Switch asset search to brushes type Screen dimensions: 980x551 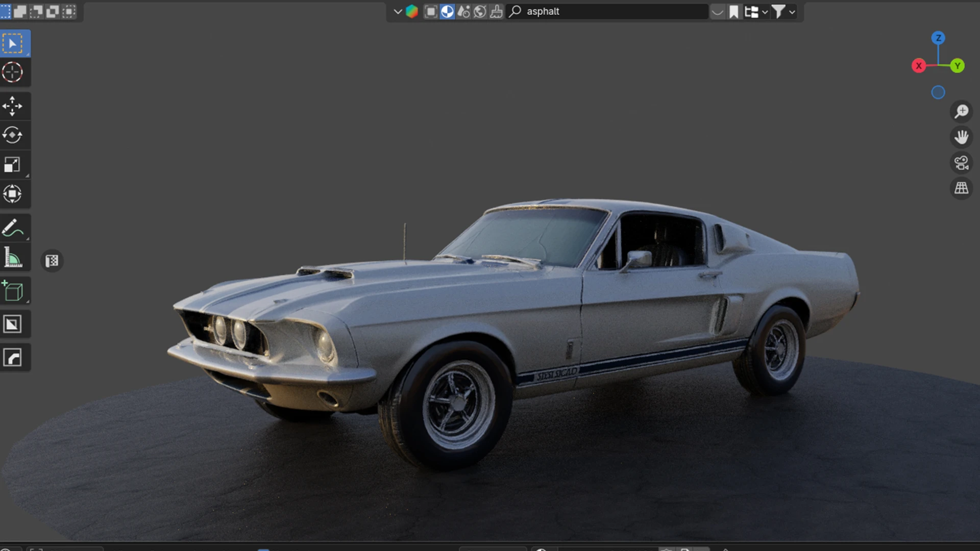click(496, 11)
